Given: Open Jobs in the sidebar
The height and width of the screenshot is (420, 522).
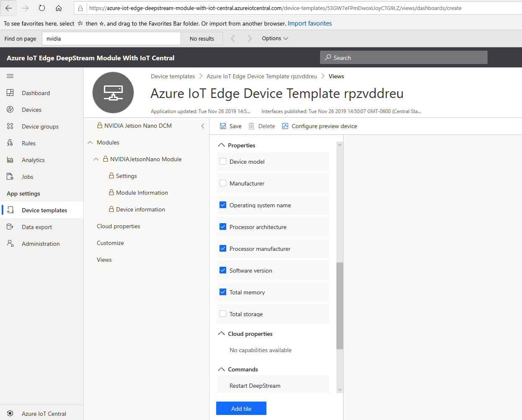Looking at the screenshot, I should coord(27,177).
